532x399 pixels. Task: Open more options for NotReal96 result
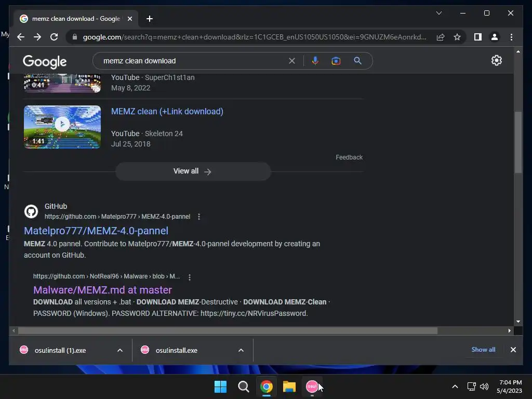pos(189,277)
